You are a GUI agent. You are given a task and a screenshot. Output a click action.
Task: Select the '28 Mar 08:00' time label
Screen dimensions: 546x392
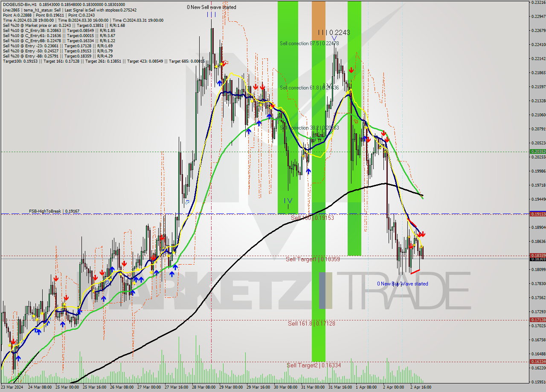tap(203, 387)
